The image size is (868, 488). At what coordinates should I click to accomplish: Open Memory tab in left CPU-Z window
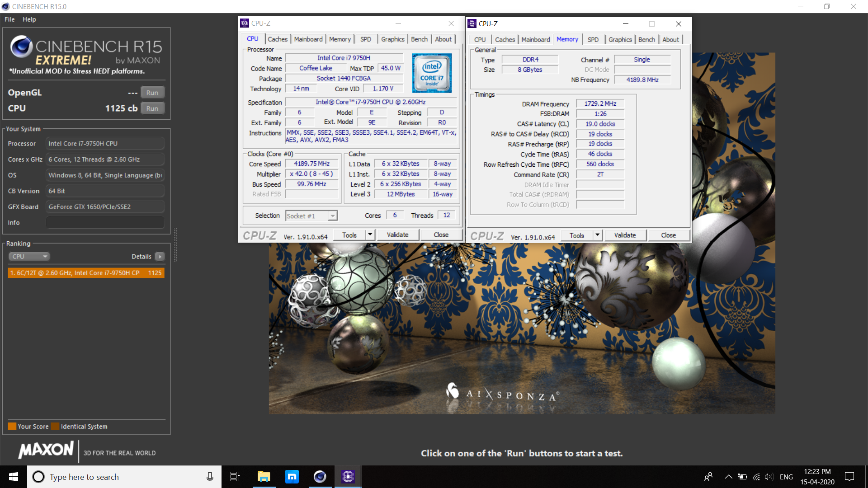click(x=340, y=39)
